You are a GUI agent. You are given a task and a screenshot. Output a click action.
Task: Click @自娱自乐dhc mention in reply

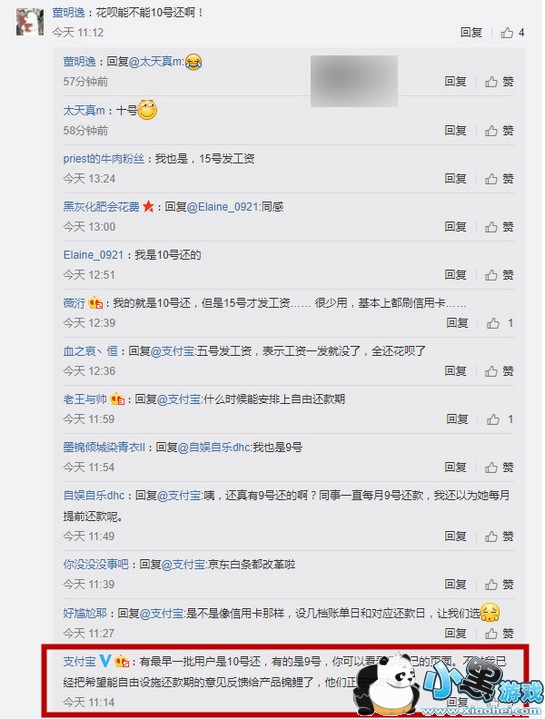click(x=214, y=448)
